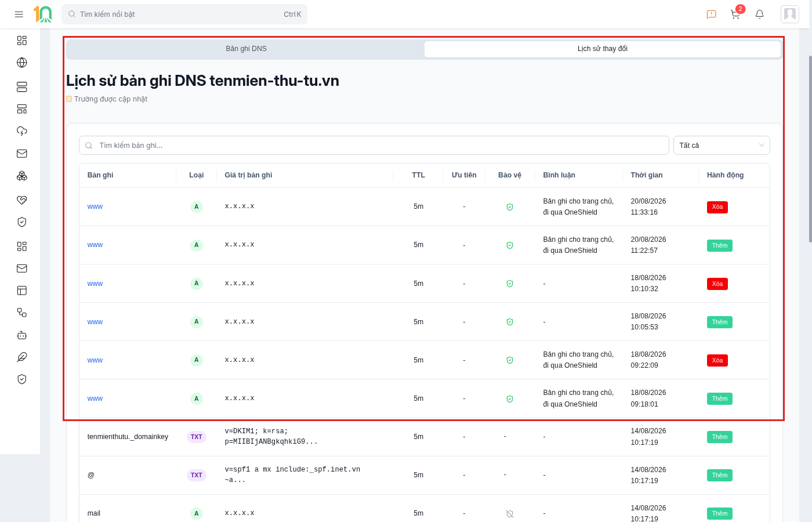Viewport: 812px width, 522px height.
Task: Open the www link in the 10:10:32 row
Action: coord(95,284)
